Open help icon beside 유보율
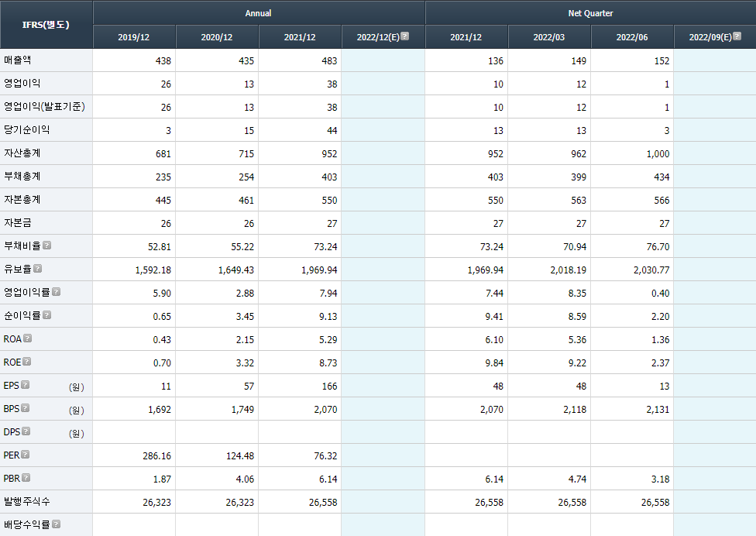Screen dimensions: 756x536 [38, 269]
